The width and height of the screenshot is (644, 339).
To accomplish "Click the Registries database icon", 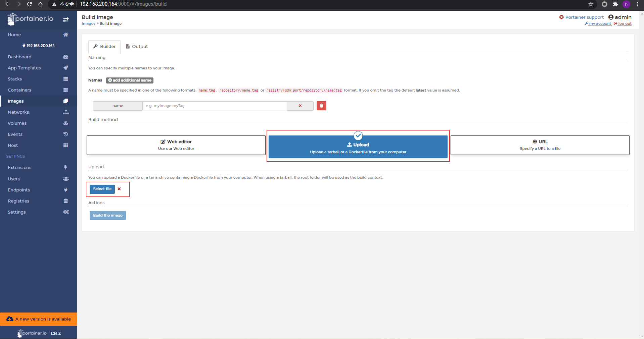I will click(x=66, y=201).
